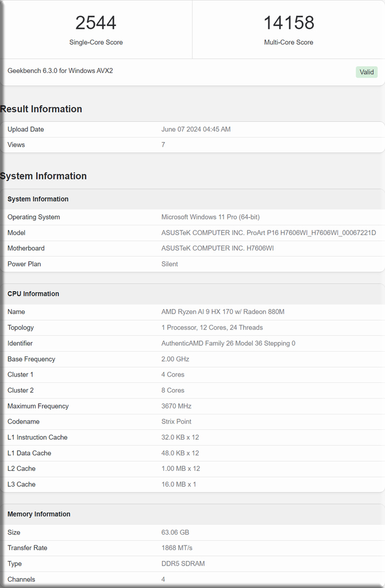This screenshot has width=385, height=588.
Task: Select transfer rate value 1868 MT/s
Action: 176,548
